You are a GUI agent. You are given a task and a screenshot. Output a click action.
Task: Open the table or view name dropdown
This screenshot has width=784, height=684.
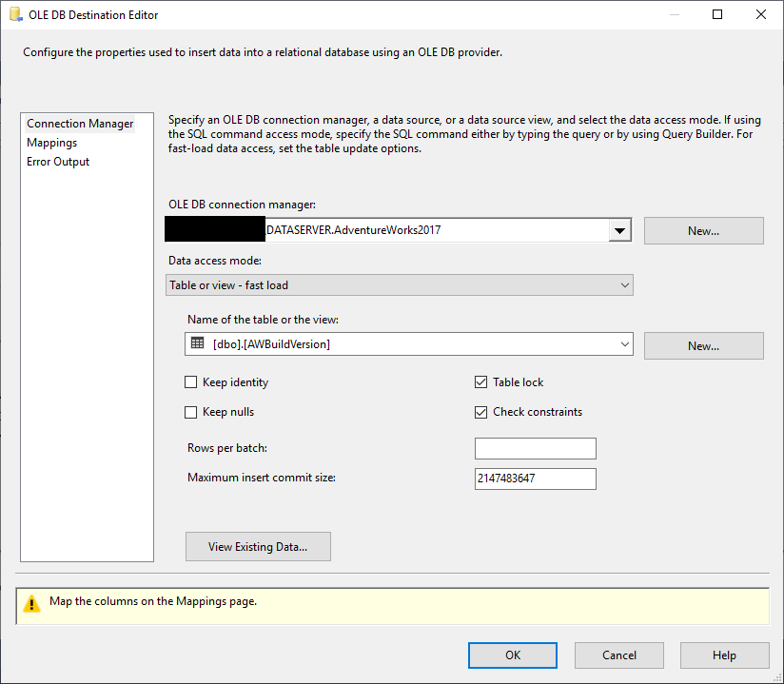[x=624, y=344]
